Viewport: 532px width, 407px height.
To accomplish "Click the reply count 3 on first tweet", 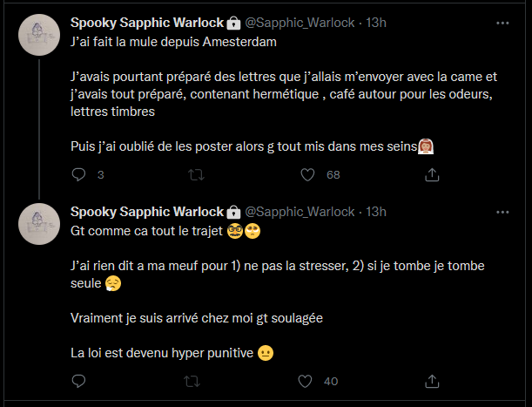I will 101,175.
